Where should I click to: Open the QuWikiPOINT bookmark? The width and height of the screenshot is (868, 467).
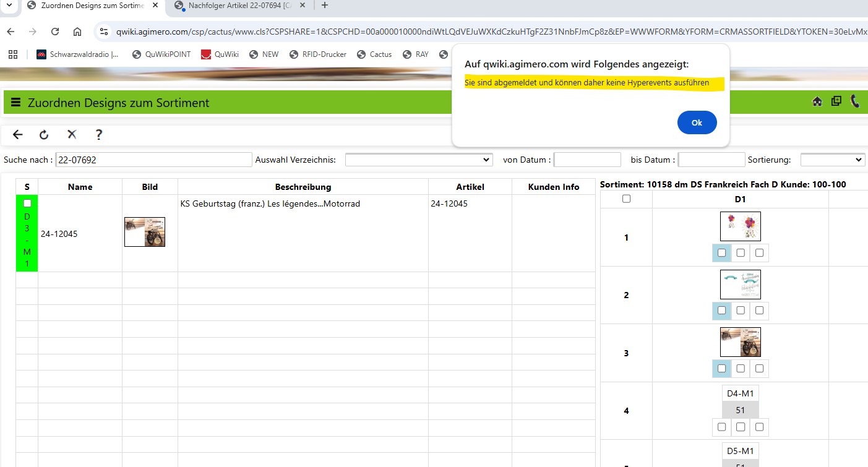click(161, 54)
